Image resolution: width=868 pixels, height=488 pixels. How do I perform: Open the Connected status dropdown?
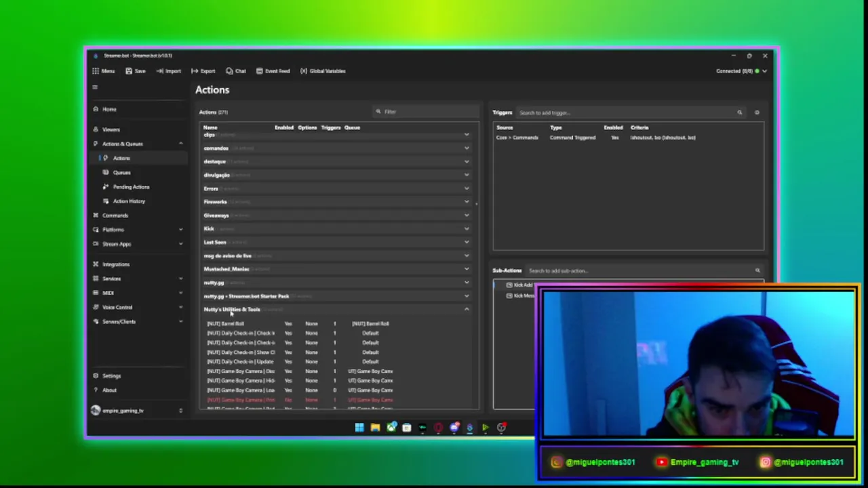coord(742,70)
